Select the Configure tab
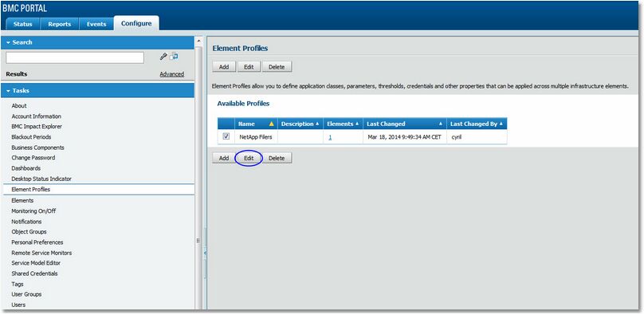The width and height of the screenshot is (644, 315). [x=136, y=23]
